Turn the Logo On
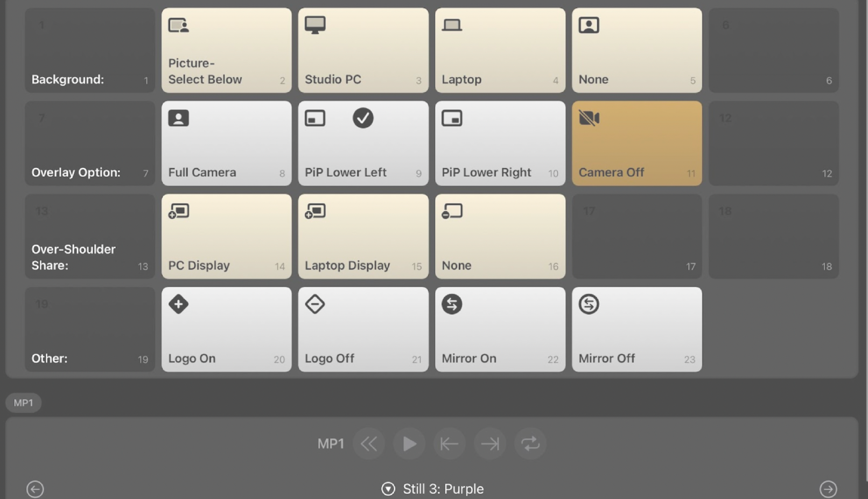868x499 pixels. tap(226, 329)
